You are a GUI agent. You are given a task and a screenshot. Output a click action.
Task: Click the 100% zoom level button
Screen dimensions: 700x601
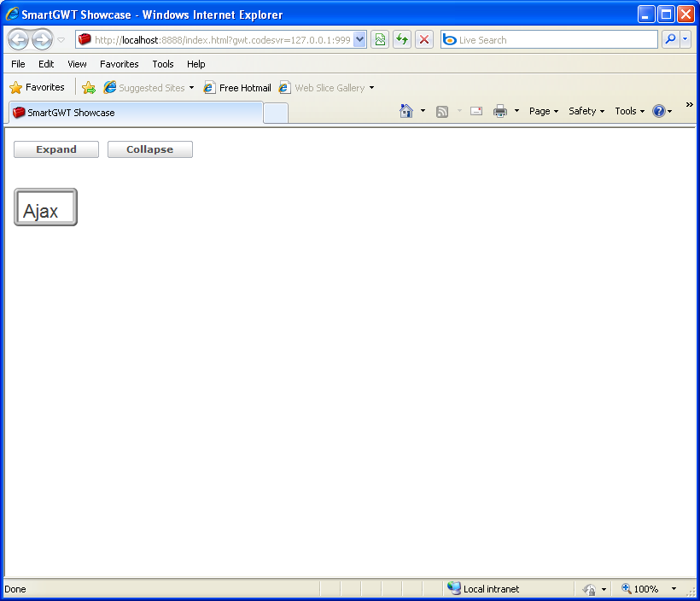coord(640,589)
